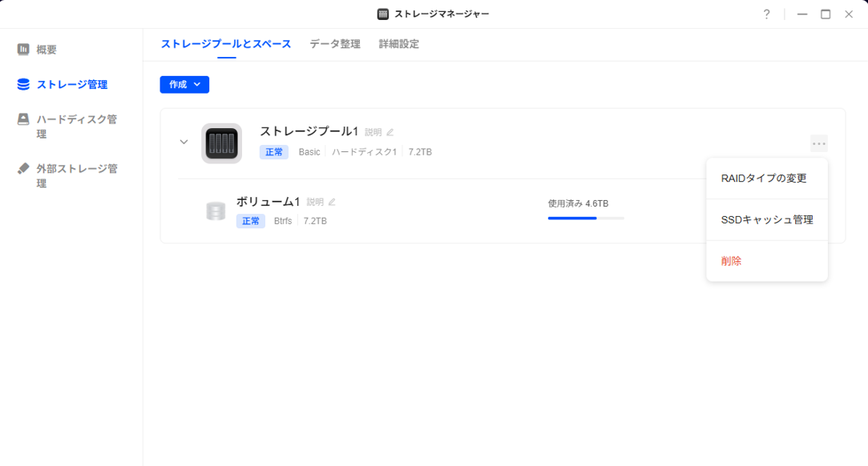Open 外部ストレージ管理 in the sidebar
The height and width of the screenshot is (466, 868).
click(x=67, y=176)
